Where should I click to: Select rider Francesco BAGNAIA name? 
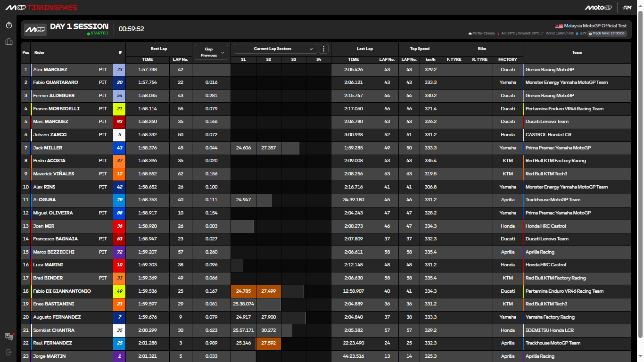tap(55, 239)
